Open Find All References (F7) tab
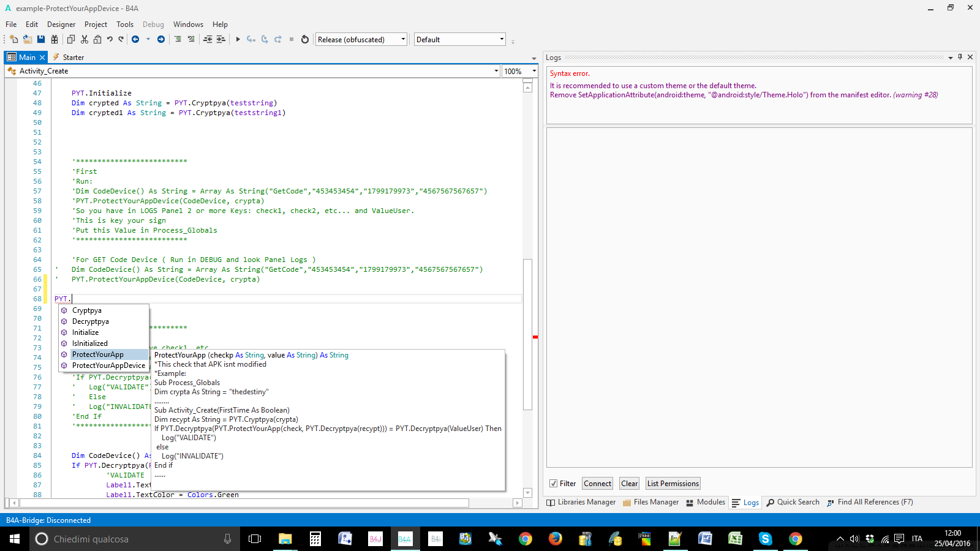Viewport: 980px width, 551px height. 870,502
